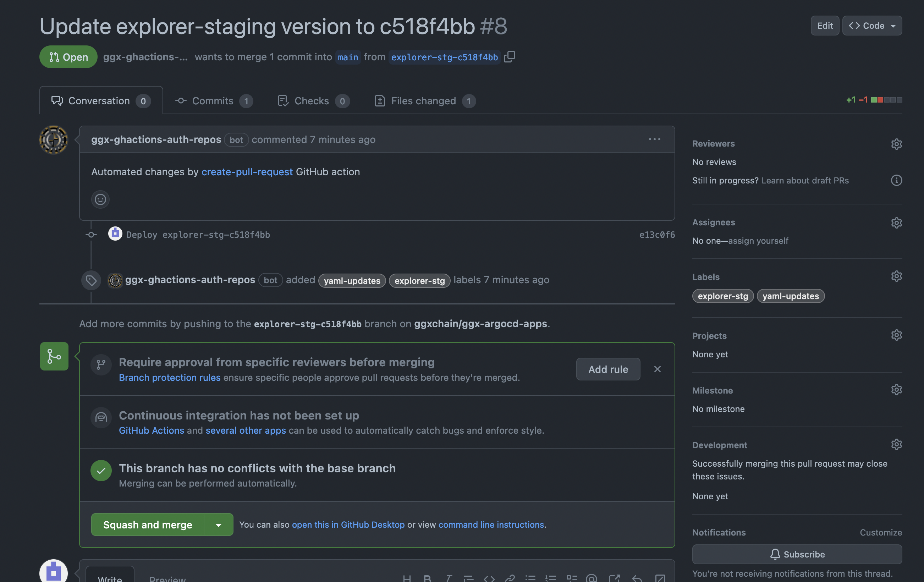Open the create-pull-request link
The height and width of the screenshot is (582, 924).
click(247, 172)
